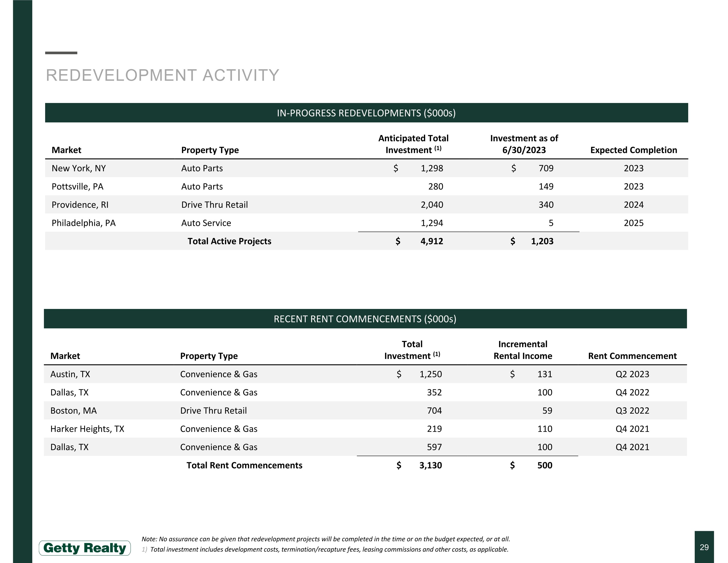The image size is (728, 563).
Task: Click the Philadelphia, PA 2025 completion cell
Action: tap(633, 223)
